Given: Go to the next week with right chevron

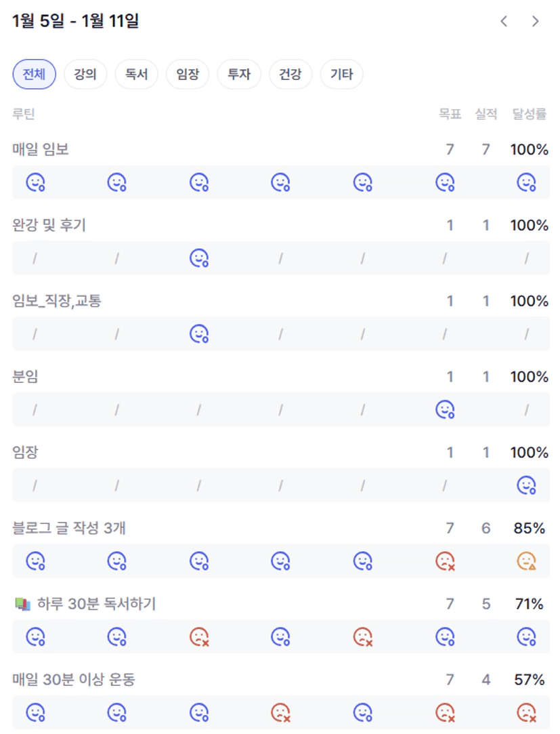Looking at the screenshot, I should pos(536,21).
